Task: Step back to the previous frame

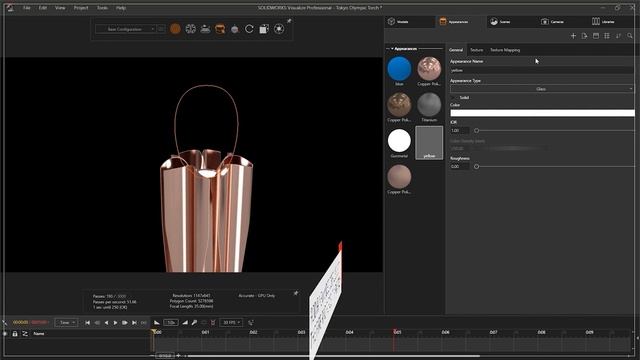Action: pyautogui.click(x=97, y=322)
